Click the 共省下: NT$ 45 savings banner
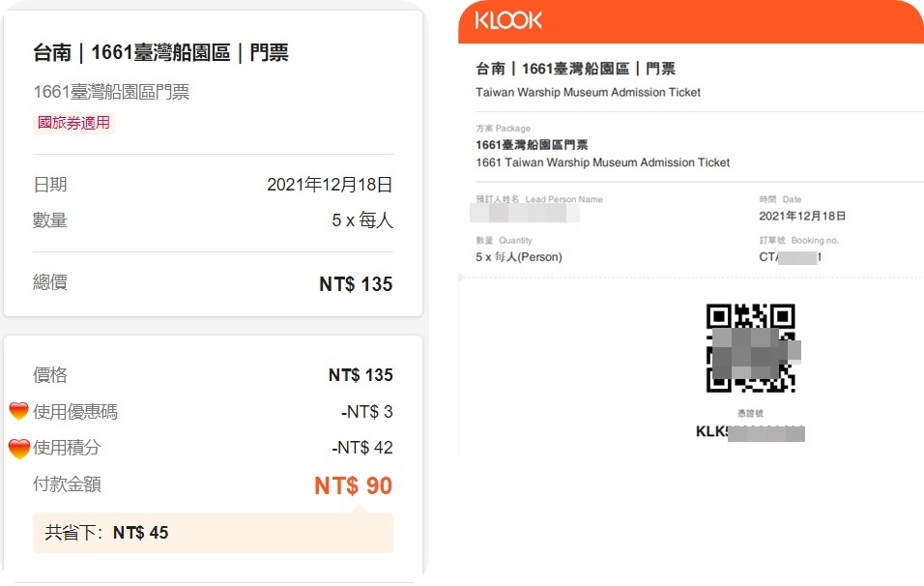Image resolution: width=924 pixels, height=586 pixels. click(x=213, y=533)
